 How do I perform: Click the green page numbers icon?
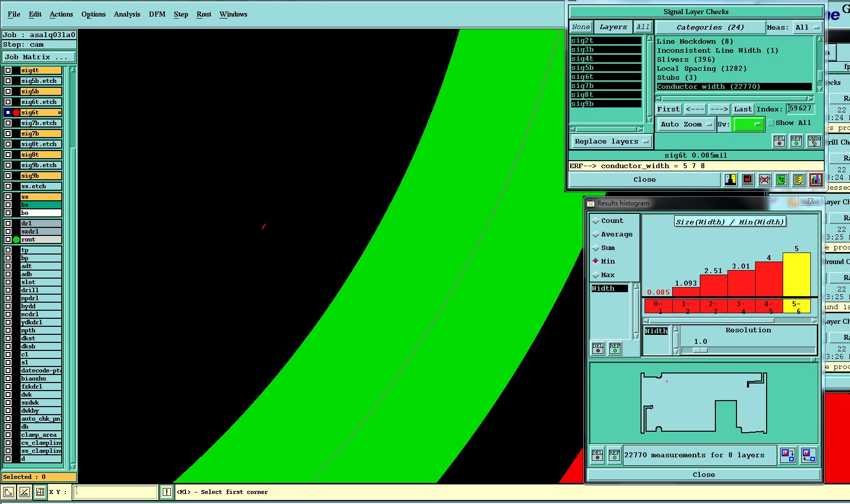point(782,180)
